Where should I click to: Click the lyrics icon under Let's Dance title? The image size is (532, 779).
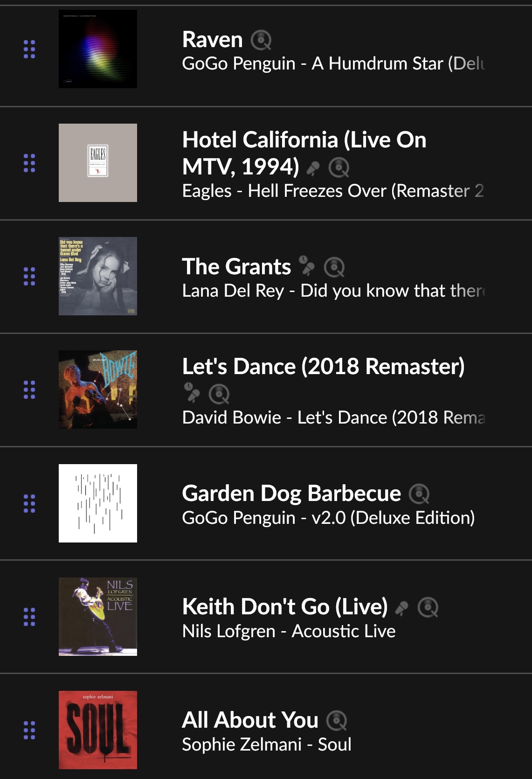click(192, 393)
